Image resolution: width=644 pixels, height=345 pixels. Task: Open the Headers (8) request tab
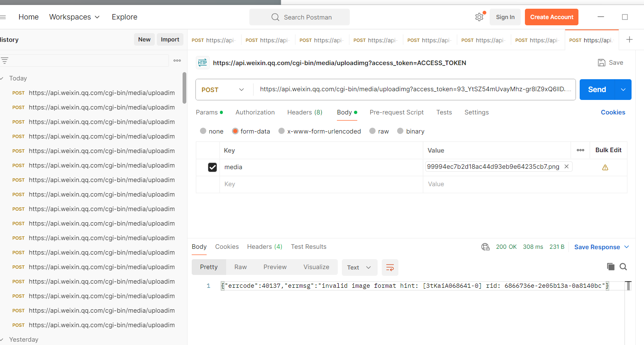(305, 112)
